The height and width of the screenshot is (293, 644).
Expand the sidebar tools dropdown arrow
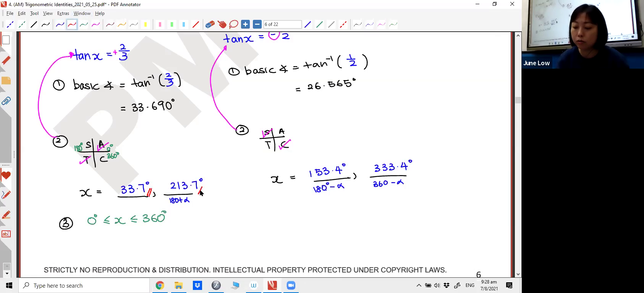(6, 274)
